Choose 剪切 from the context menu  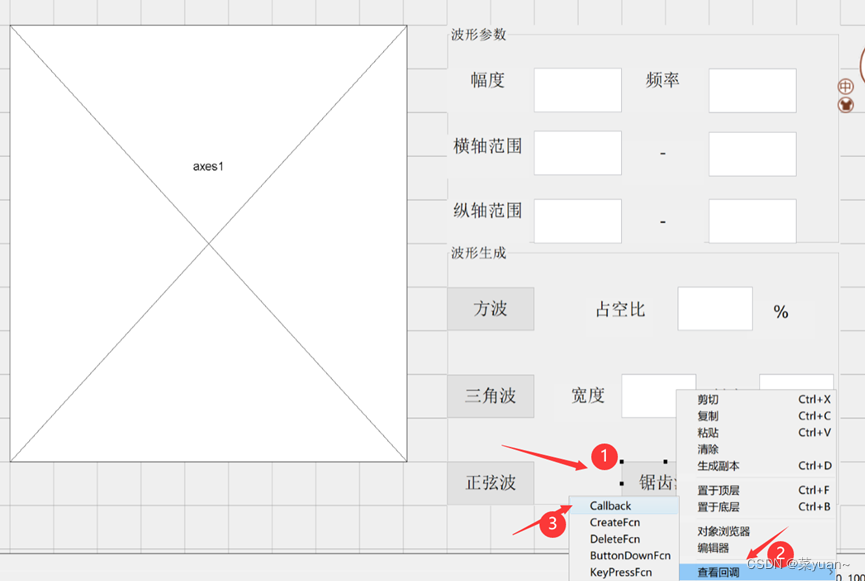(708, 399)
